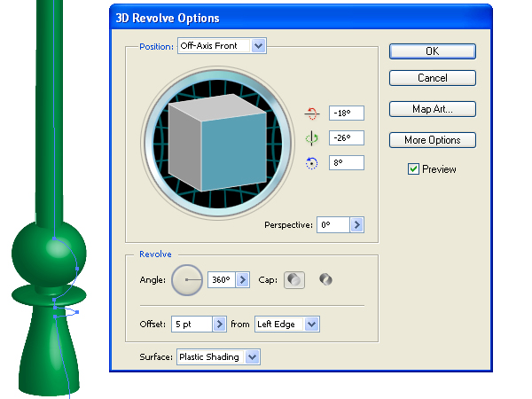Open the Position dropdown arrow
This screenshot has width=532, height=399.
259,46
